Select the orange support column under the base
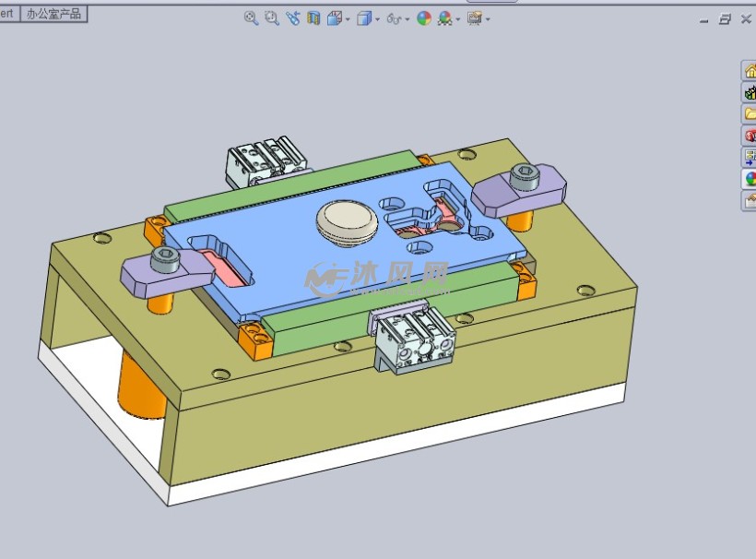The image size is (756, 559). 142,386
